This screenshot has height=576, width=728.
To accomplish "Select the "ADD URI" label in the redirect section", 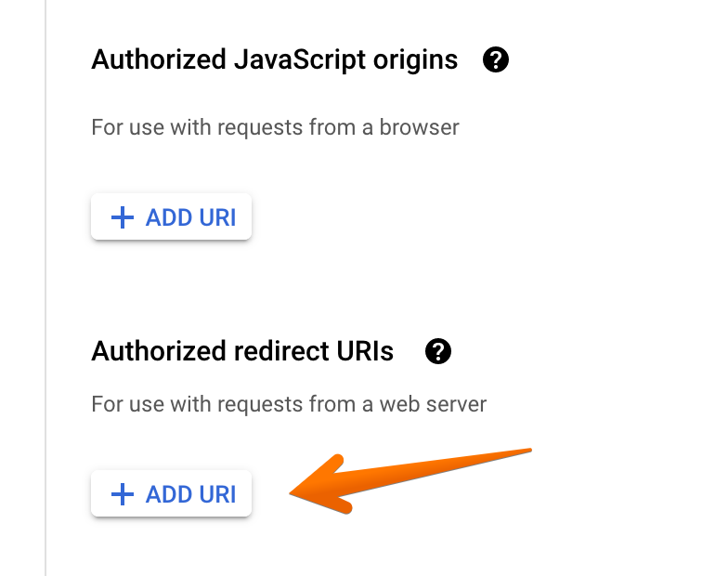I will pos(190,494).
